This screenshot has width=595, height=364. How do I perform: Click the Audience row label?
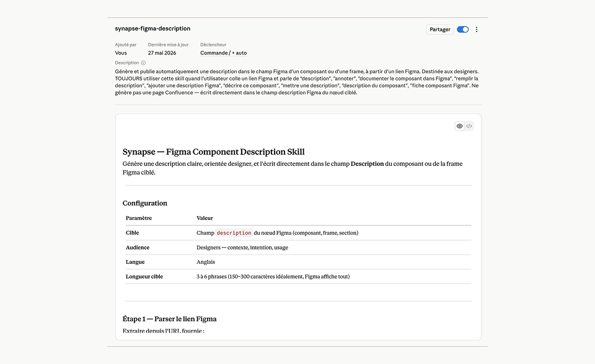click(138, 248)
